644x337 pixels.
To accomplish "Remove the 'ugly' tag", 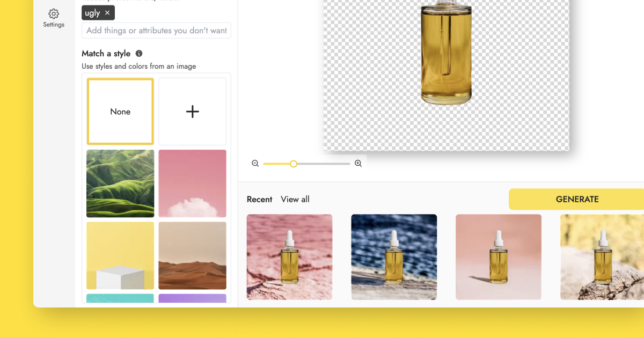I will (107, 13).
